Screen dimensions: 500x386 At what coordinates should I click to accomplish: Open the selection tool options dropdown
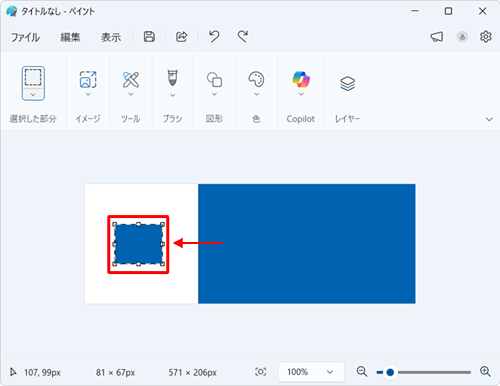(33, 95)
